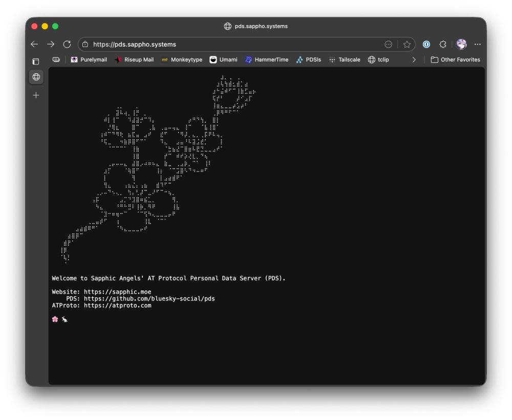Click inside the address bar field
The height and width of the screenshot is (420, 512).
click(x=205, y=45)
